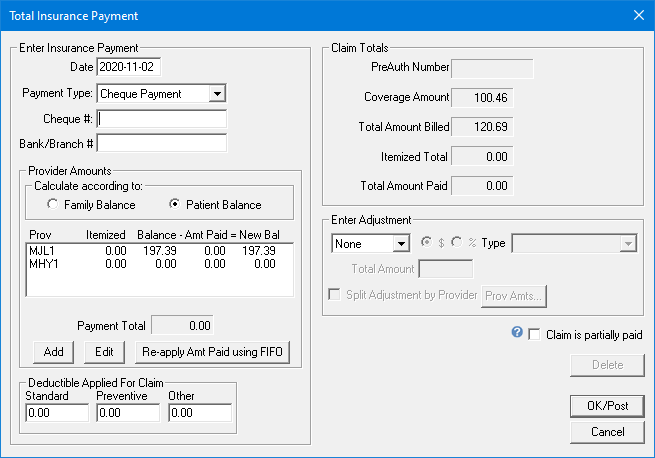Click the OK/Post button

pos(607,406)
